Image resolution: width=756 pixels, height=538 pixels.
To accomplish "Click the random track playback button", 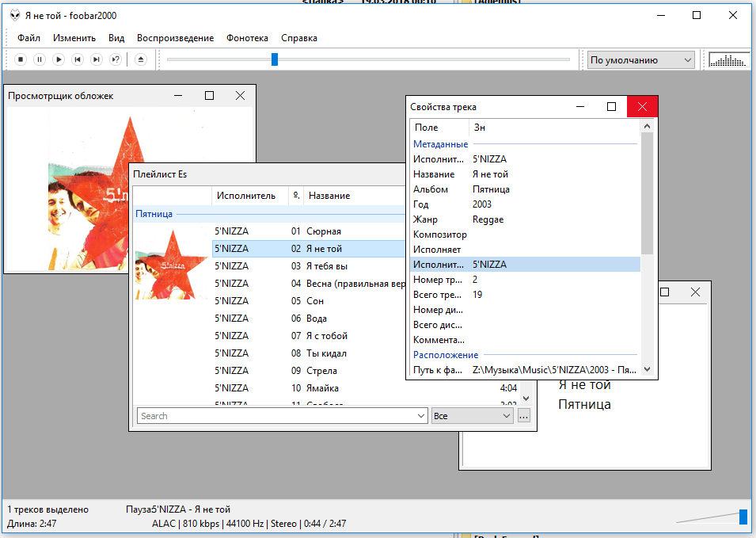I will coord(116,59).
